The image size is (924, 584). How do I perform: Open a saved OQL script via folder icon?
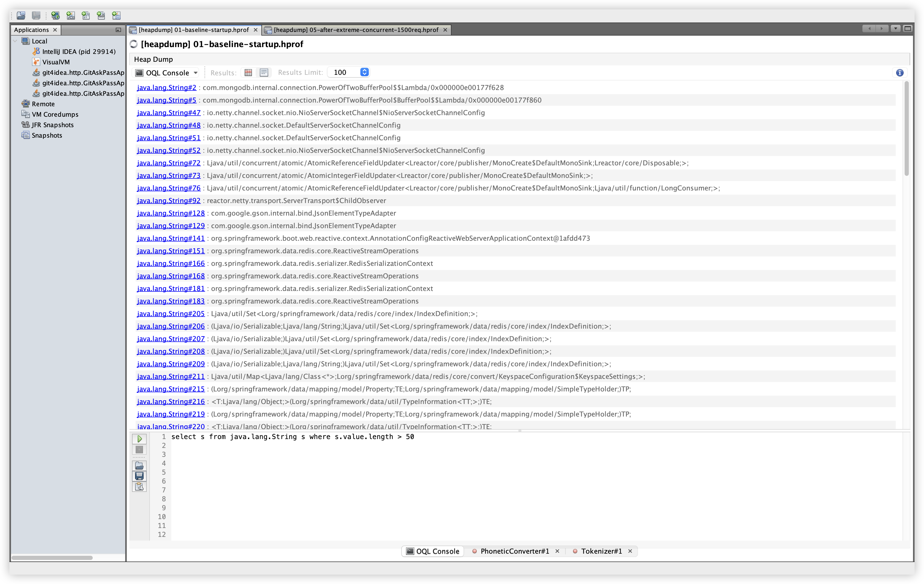pyautogui.click(x=139, y=465)
